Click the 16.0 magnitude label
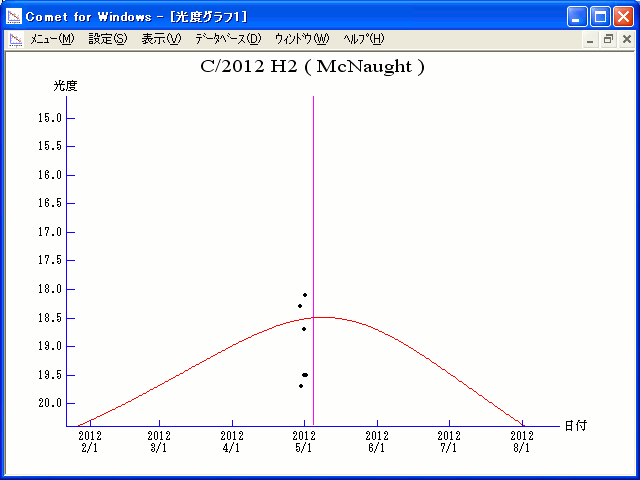This screenshot has height=480, width=640. [50, 175]
